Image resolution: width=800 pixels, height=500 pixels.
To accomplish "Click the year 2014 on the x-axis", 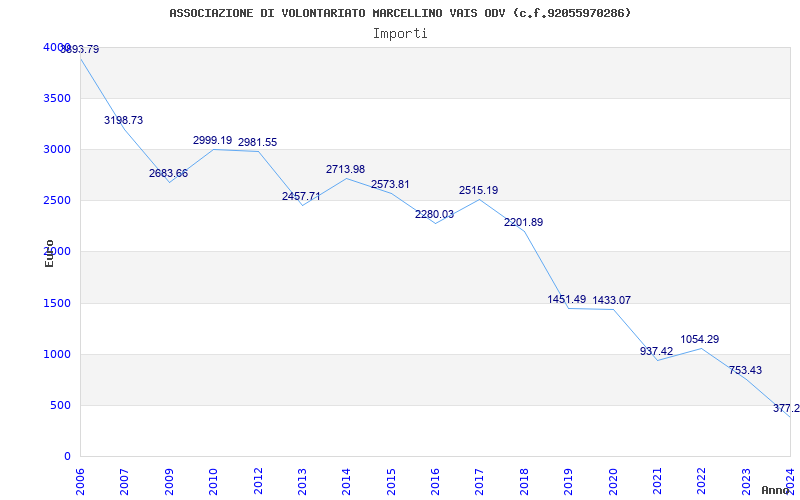I will coord(346,481).
